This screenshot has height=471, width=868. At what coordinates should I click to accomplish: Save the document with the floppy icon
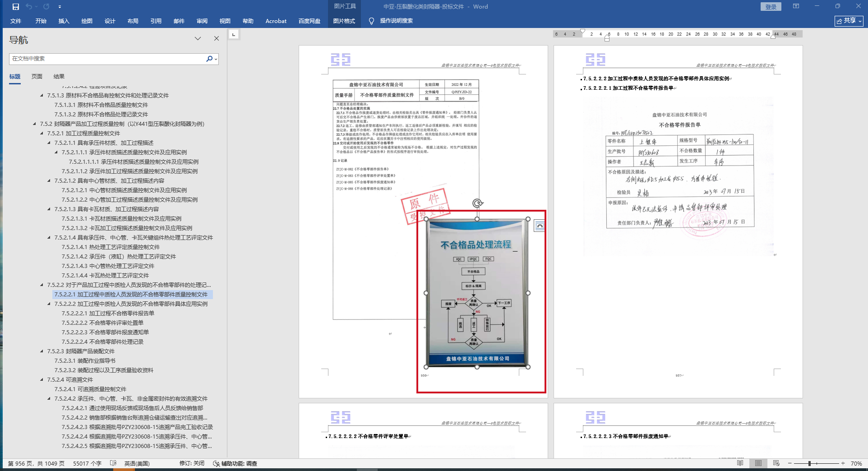16,7
